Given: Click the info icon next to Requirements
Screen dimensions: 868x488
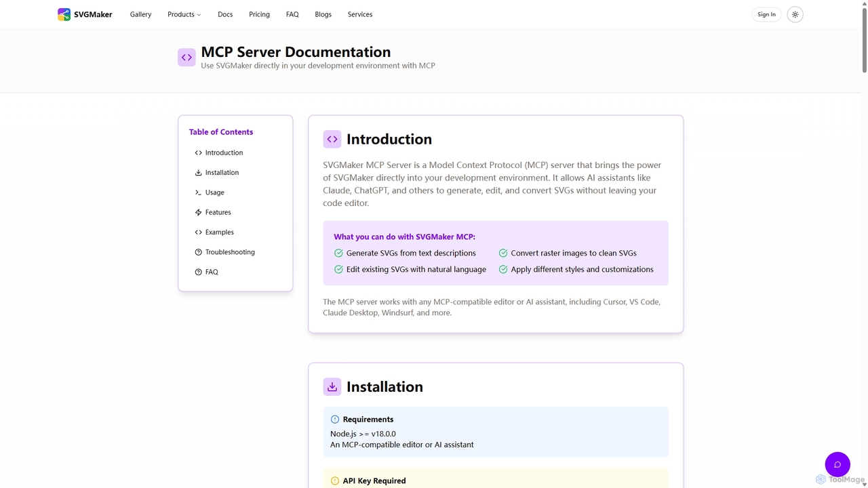Looking at the screenshot, I should (x=334, y=420).
